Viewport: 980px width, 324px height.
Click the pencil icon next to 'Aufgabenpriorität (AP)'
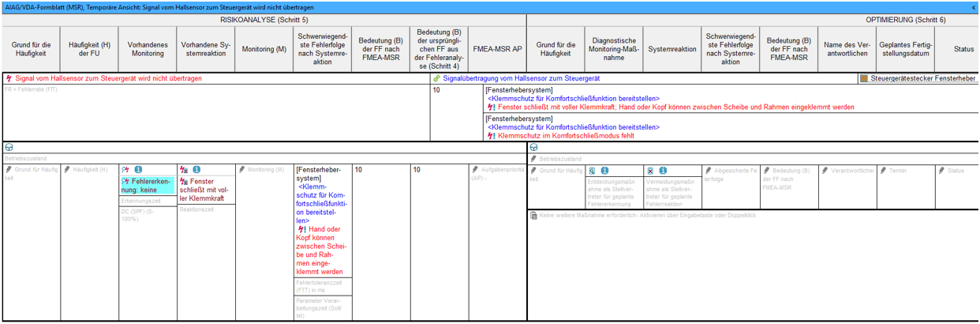coord(476,170)
